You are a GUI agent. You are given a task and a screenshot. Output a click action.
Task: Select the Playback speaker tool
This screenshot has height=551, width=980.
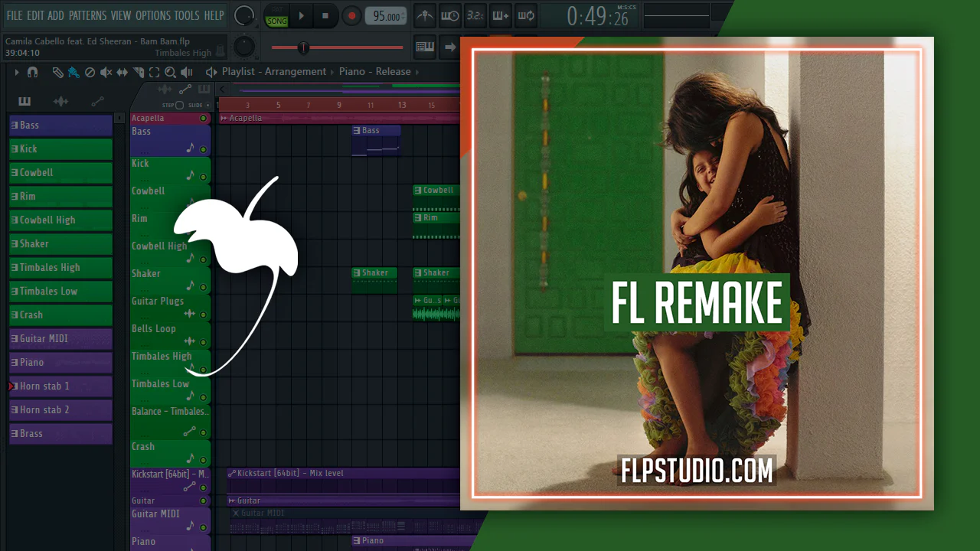[188, 72]
